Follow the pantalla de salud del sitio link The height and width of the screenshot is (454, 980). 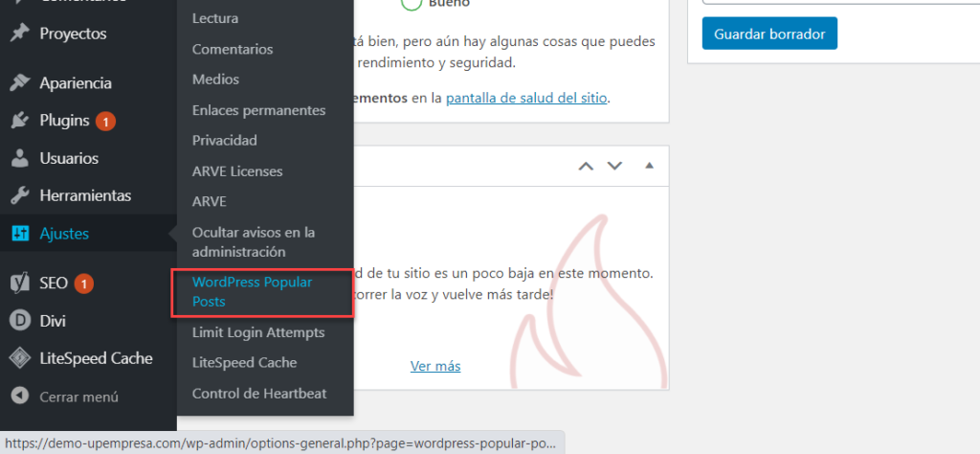[x=526, y=99]
